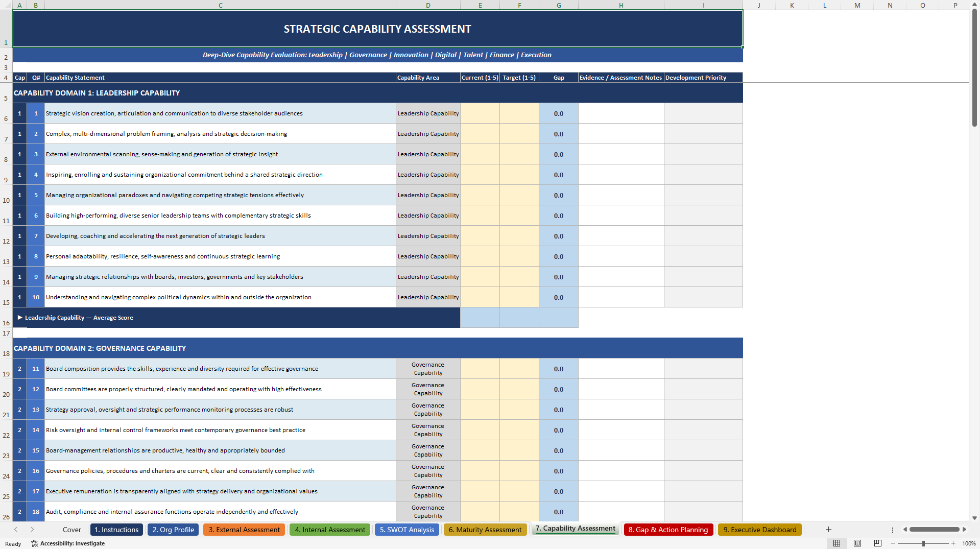Click 'Risk oversight and internal control' statement

(x=220, y=430)
